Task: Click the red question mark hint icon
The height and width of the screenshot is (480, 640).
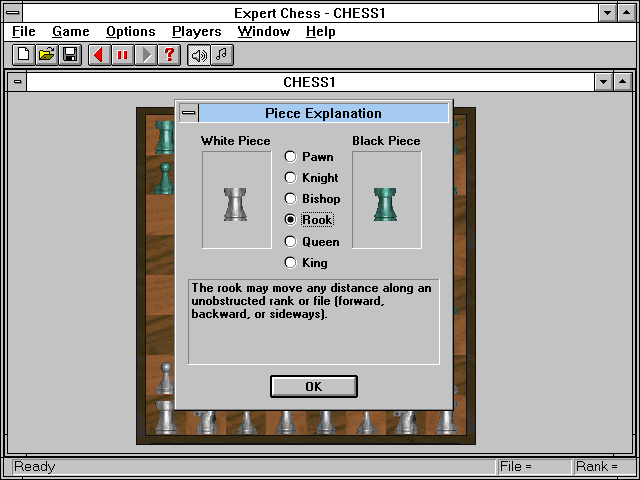Action: [171, 55]
